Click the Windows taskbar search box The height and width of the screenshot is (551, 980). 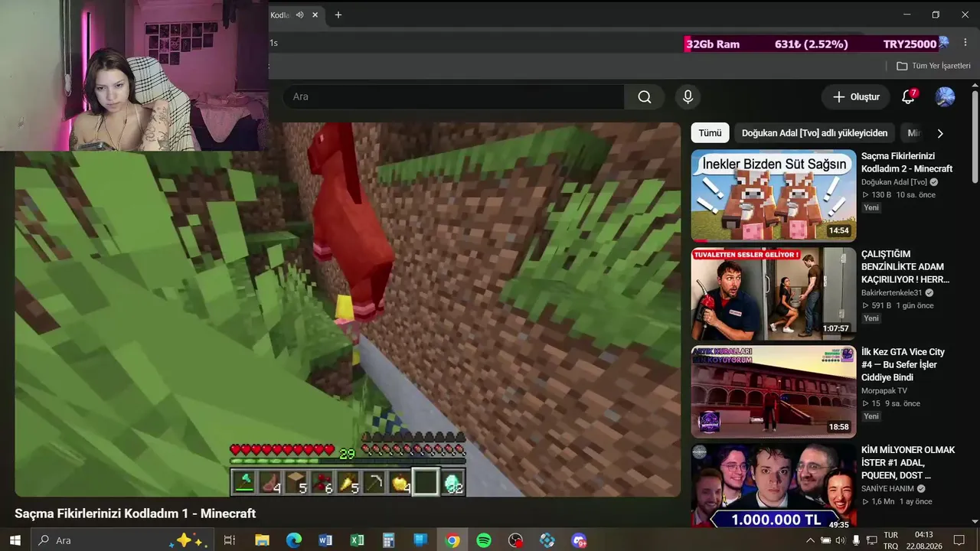pos(121,540)
